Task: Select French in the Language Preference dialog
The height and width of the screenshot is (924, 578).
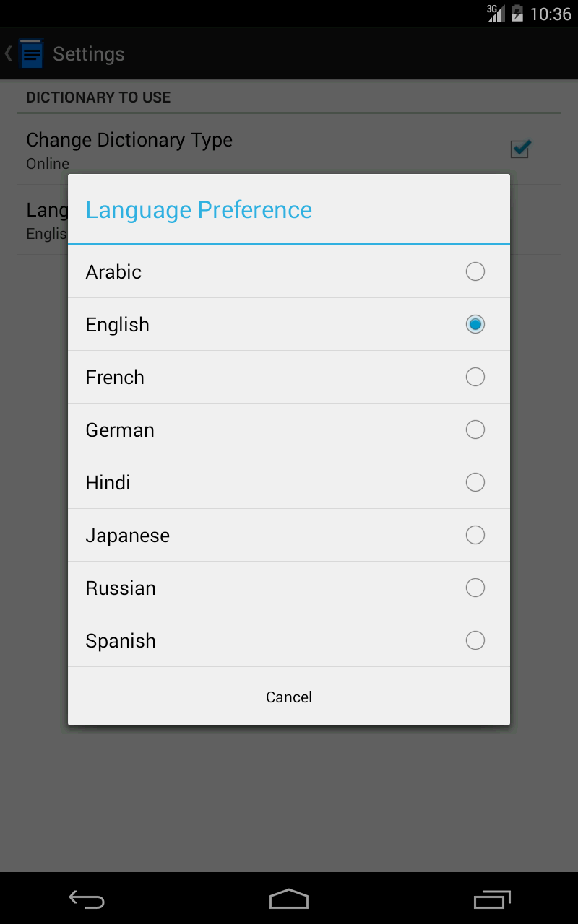Action: [289, 377]
